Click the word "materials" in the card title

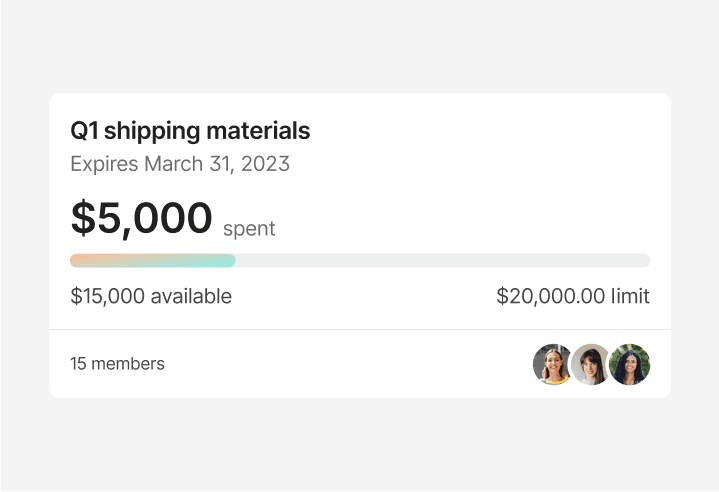[261, 131]
